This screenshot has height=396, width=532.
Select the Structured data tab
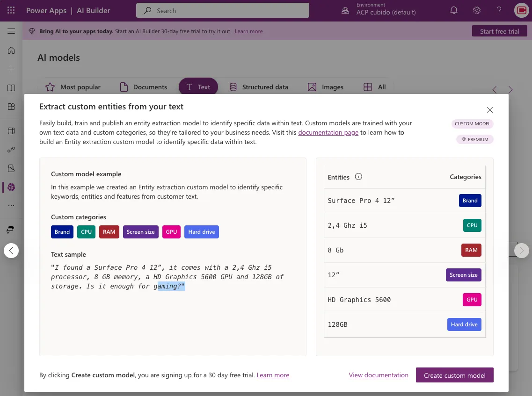[259, 87]
